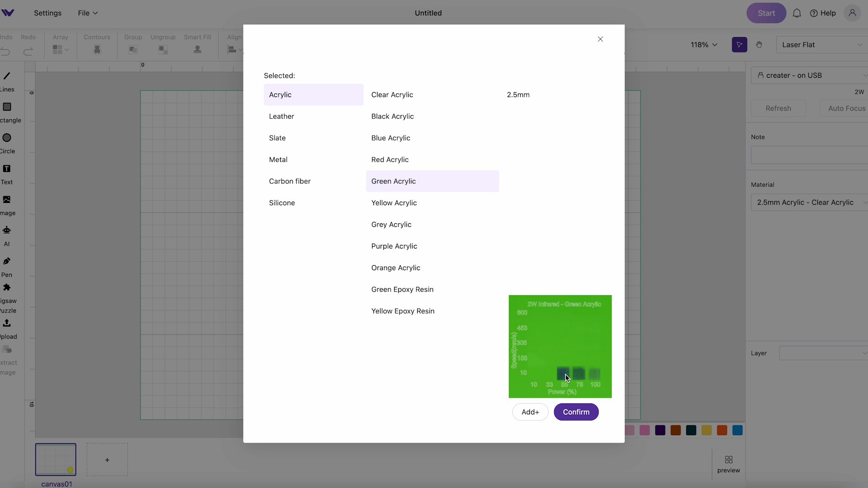Select the Circle tool in sidebar

(7, 138)
